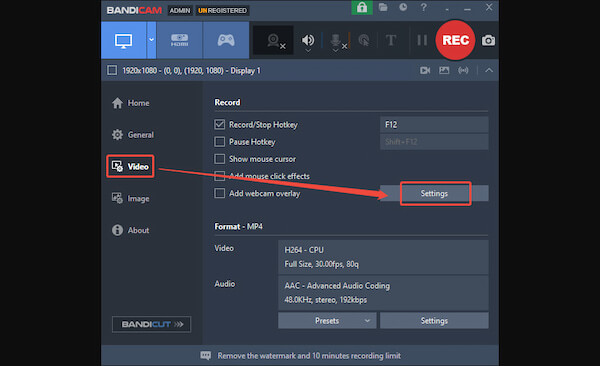Click 48.0KHz, stereo, 192kbps text

click(x=326, y=300)
